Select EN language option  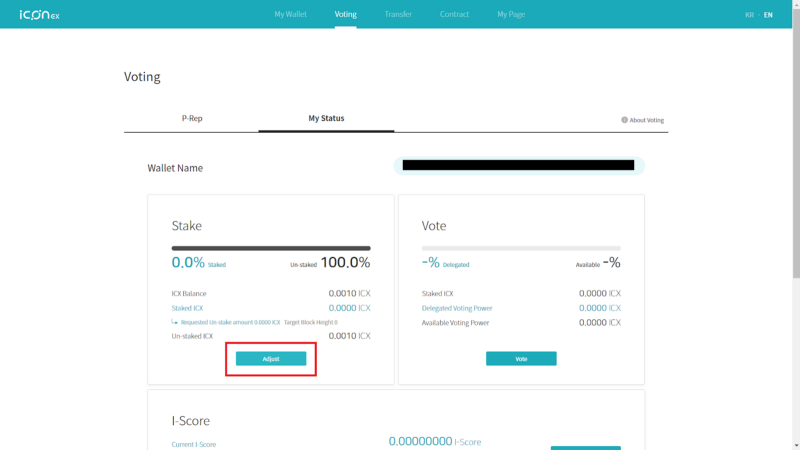[768, 15]
